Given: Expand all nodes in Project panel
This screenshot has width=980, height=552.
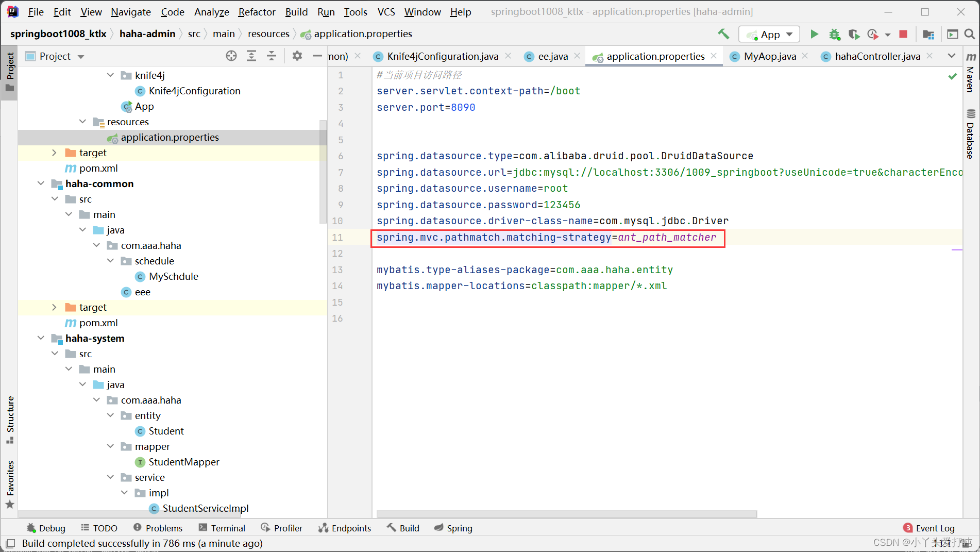Looking at the screenshot, I should 251,56.
